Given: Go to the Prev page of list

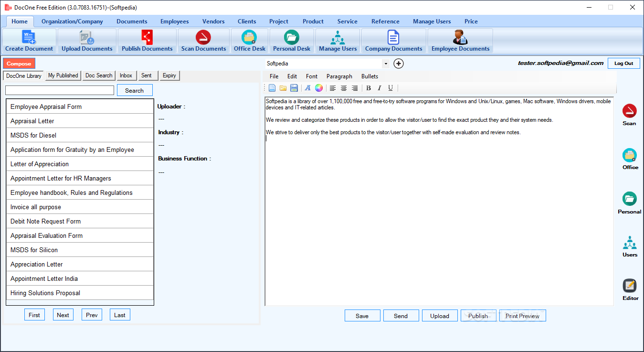Looking at the screenshot, I should (92, 315).
